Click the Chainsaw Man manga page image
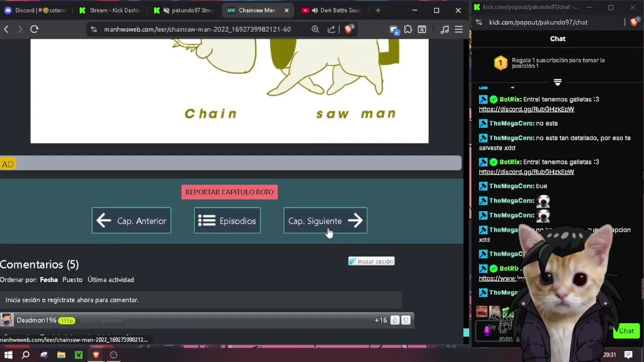 click(229, 91)
